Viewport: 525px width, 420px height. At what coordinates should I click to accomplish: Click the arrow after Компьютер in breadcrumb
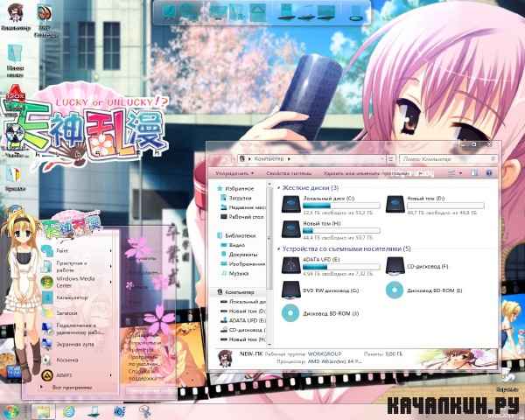pos(289,158)
